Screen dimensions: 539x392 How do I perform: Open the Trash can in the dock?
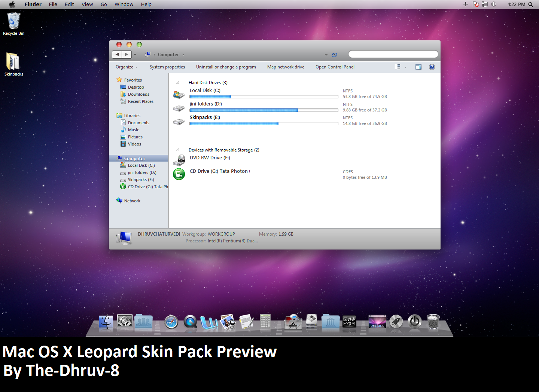[x=433, y=322]
